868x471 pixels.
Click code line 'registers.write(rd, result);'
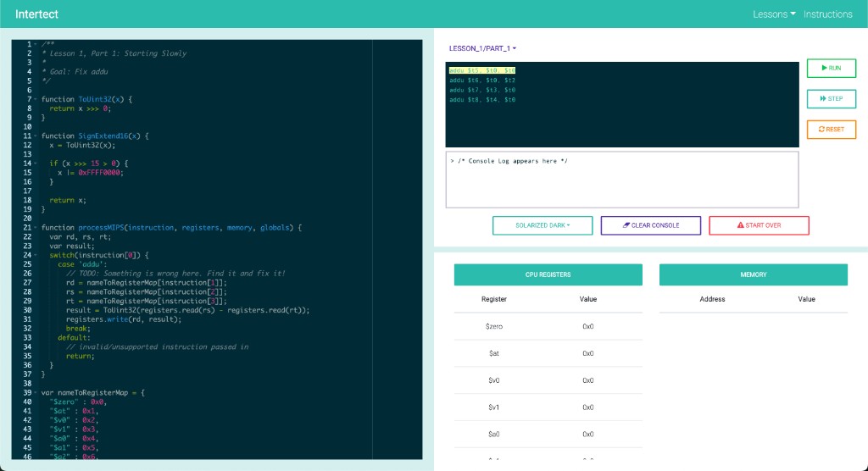point(124,319)
